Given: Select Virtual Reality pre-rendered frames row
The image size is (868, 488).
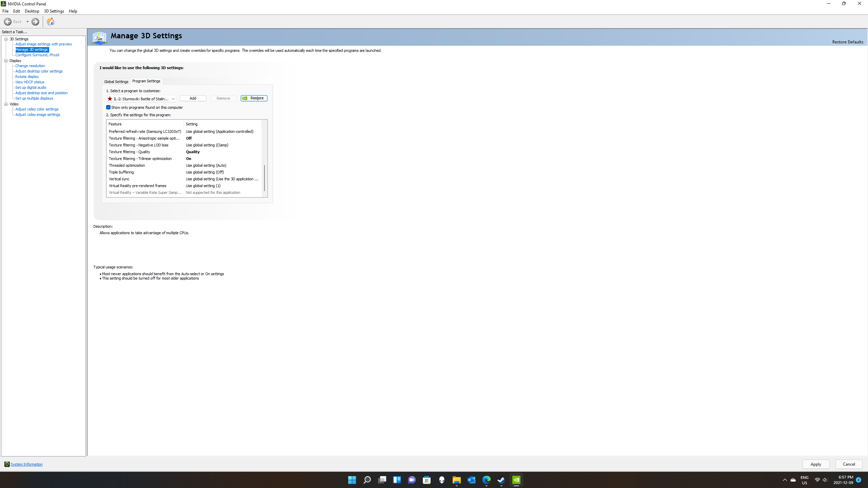Looking at the screenshot, I should [184, 186].
